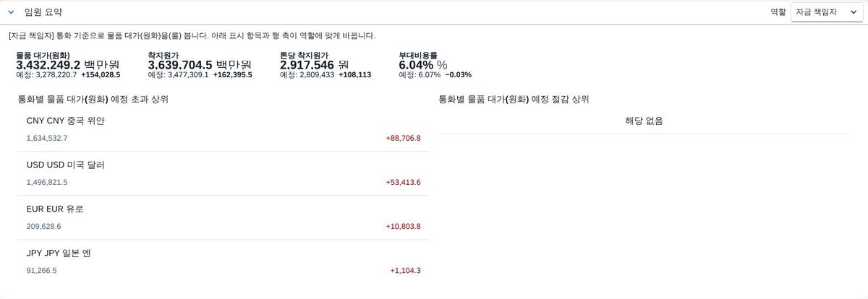Open the USD 미국 달러 list item
The image size is (868, 299).
[224, 173]
